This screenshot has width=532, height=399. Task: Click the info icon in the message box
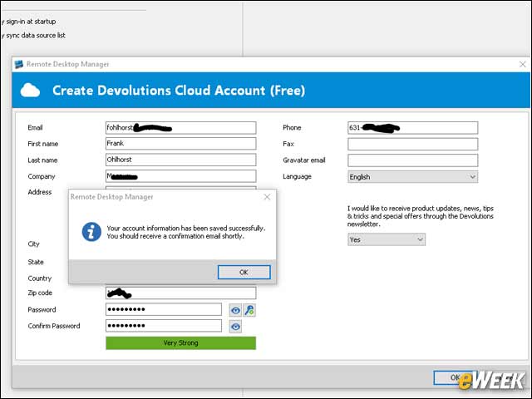pyautogui.click(x=91, y=232)
